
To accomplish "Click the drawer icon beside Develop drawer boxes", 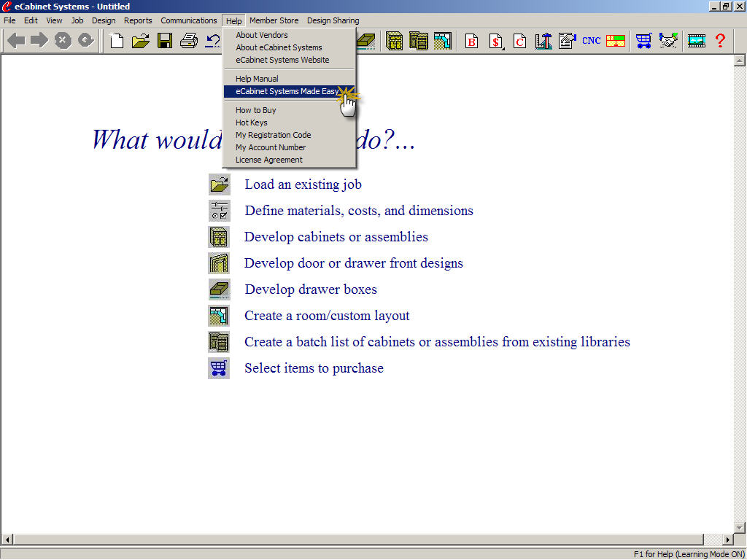I will 219,289.
